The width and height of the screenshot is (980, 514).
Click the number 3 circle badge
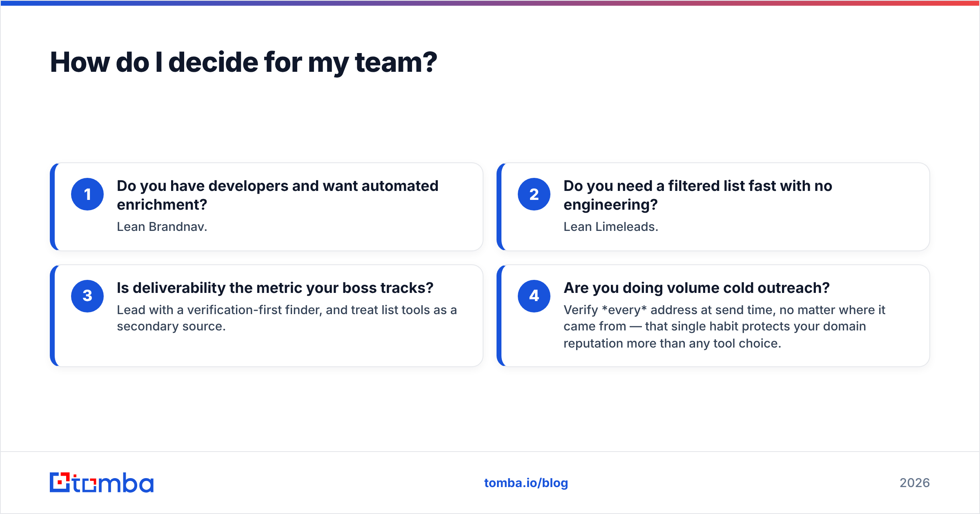pyautogui.click(x=87, y=296)
